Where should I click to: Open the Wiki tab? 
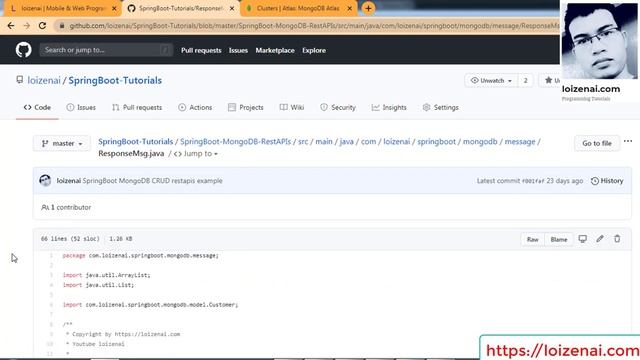(292, 107)
